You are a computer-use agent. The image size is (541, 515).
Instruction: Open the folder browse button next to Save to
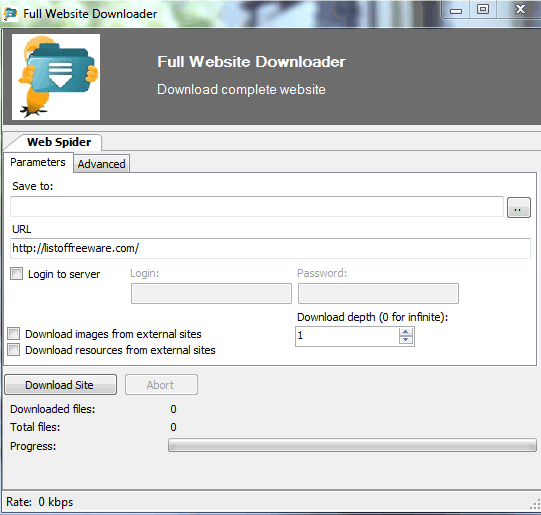(x=519, y=207)
